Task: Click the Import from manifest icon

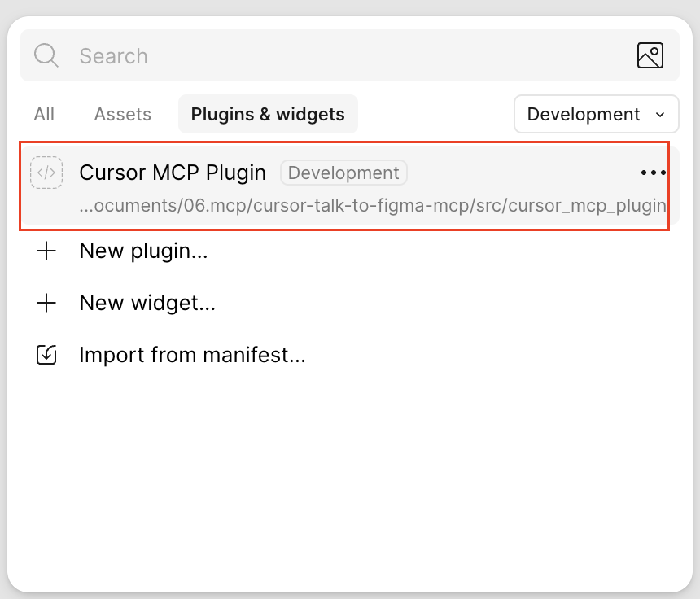Action: pyautogui.click(x=46, y=355)
